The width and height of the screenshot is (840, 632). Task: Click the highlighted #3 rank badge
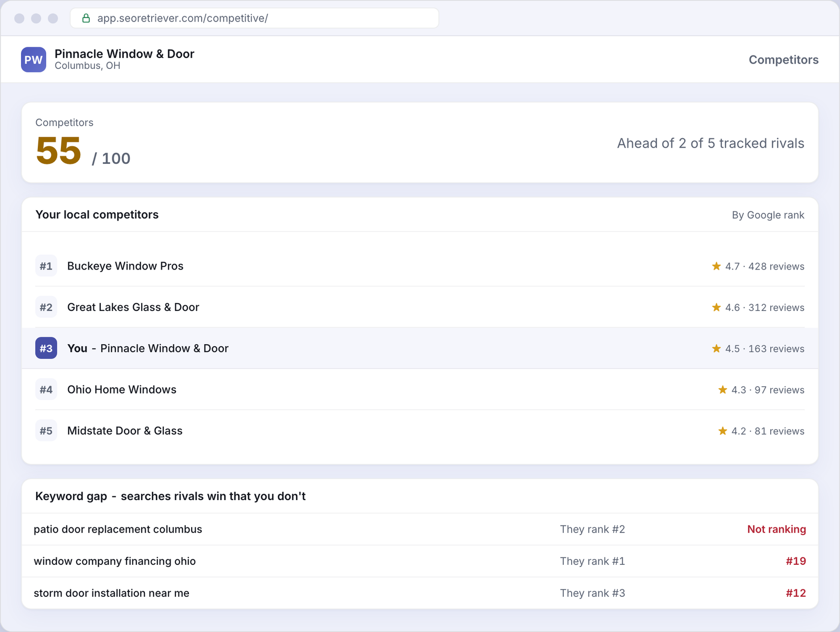(x=46, y=348)
